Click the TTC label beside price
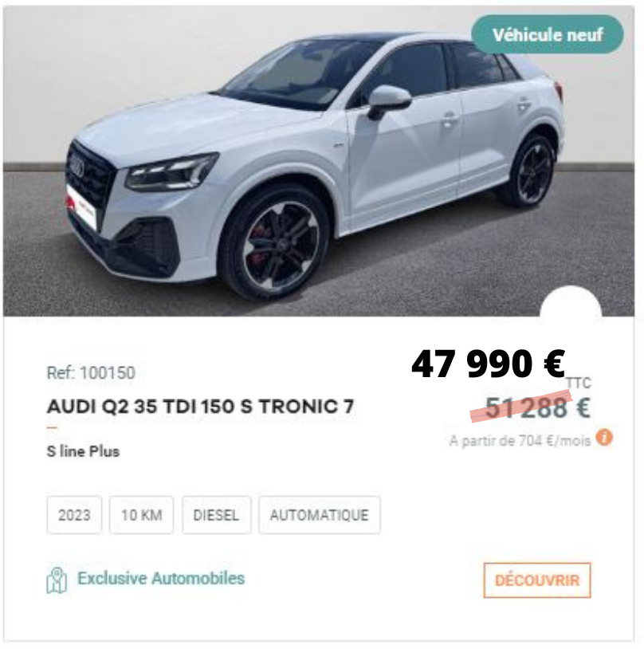The width and height of the screenshot is (644, 649). click(579, 383)
